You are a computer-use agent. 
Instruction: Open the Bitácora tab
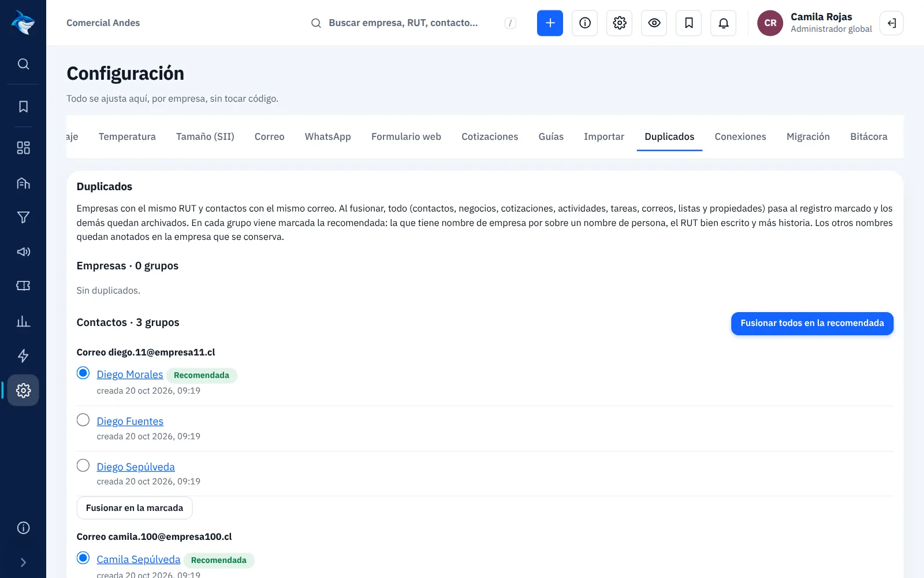click(x=869, y=136)
